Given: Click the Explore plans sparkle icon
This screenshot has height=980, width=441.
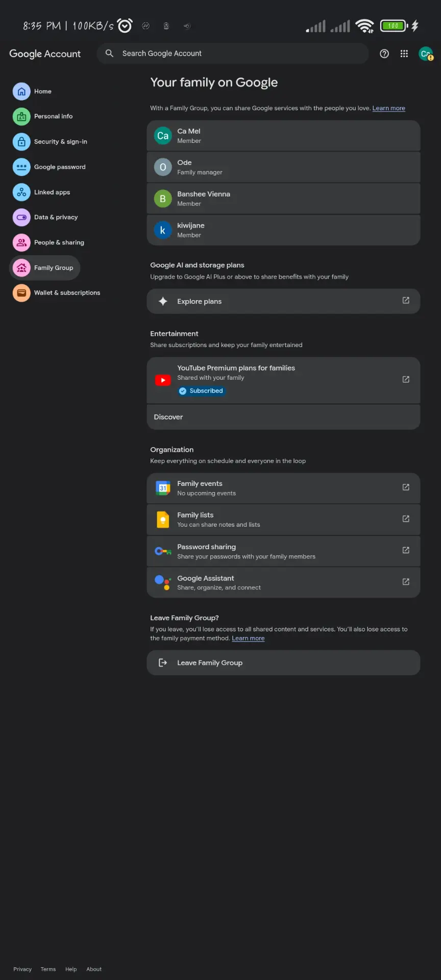Looking at the screenshot, I should (163, 301).
